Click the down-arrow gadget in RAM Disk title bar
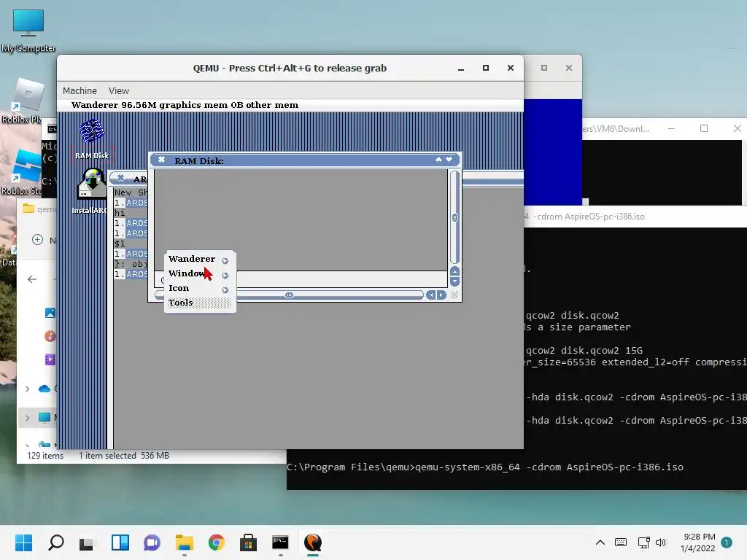Image resolution: width=747 pixels, height=560 pixels. pyautogui.click(x=449, y=160)
